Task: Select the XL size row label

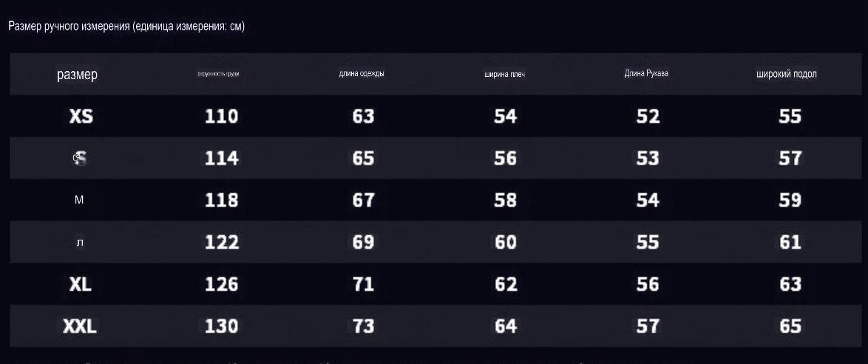Action: click(x=81, y=284)
